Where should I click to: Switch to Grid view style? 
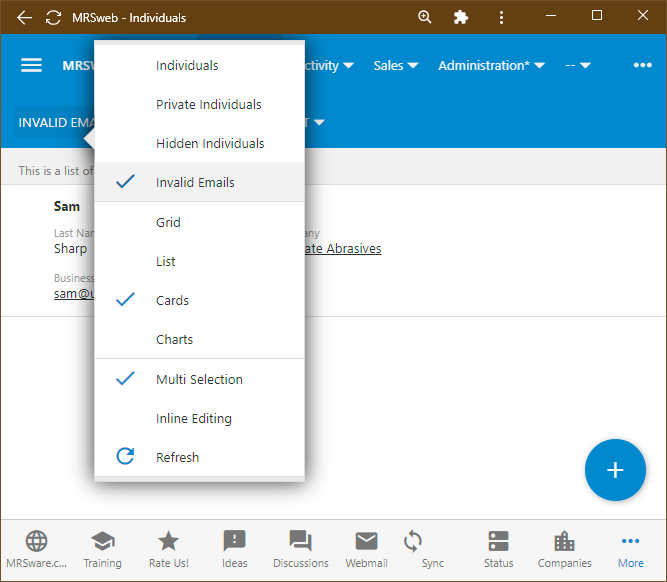[x=199, y=222]
